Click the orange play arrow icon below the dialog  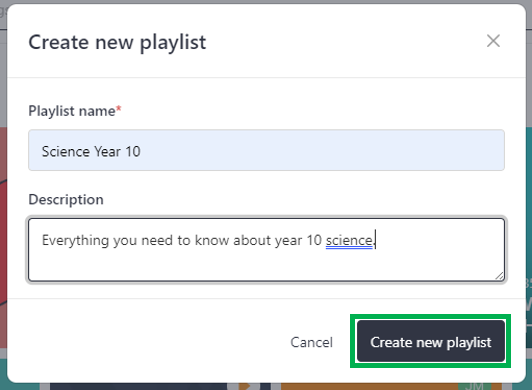pos(249,386)
